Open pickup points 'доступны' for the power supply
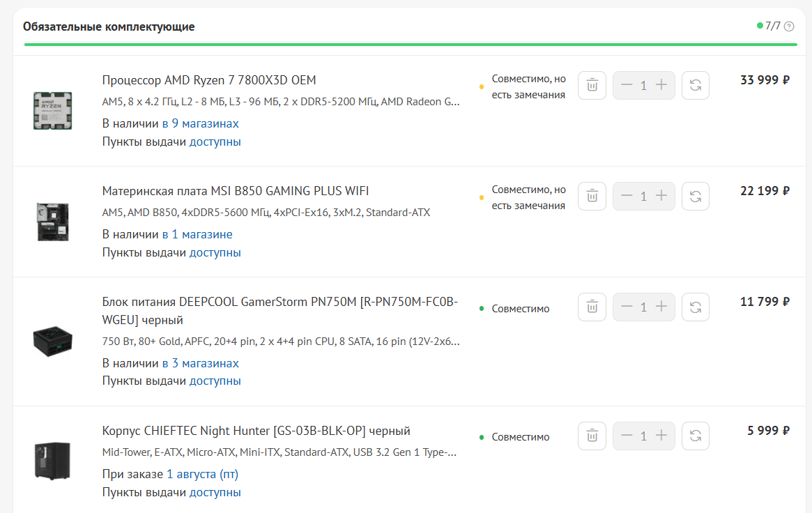This screenshot has width=812, height=513. [x=215, y=381]
